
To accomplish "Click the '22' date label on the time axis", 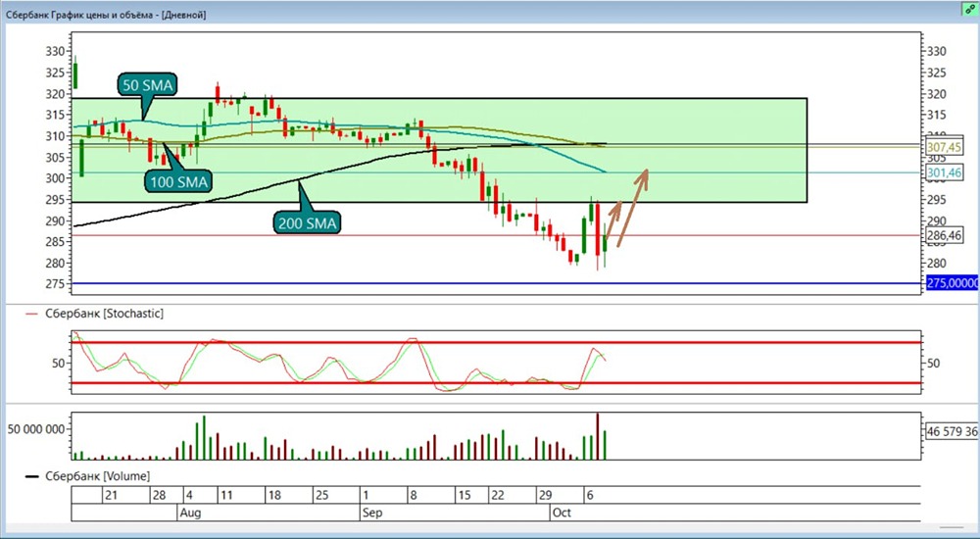I will (x=498, y=495).
